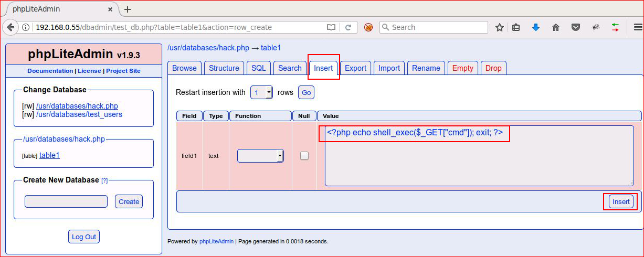
Task: Click the Function column header
Action: click(x=260, y=116)
